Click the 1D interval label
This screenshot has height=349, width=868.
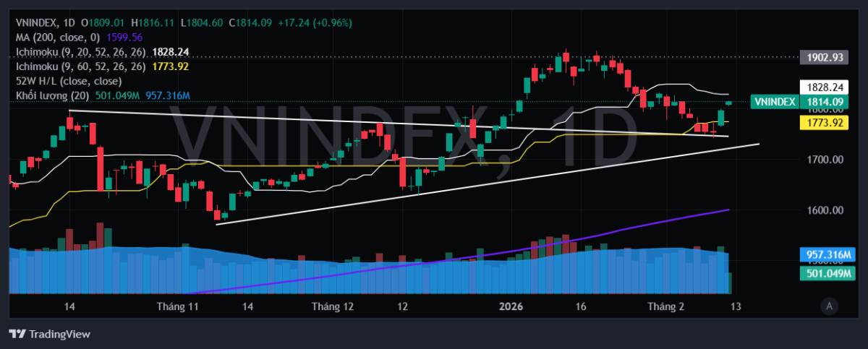coord(69,22)
